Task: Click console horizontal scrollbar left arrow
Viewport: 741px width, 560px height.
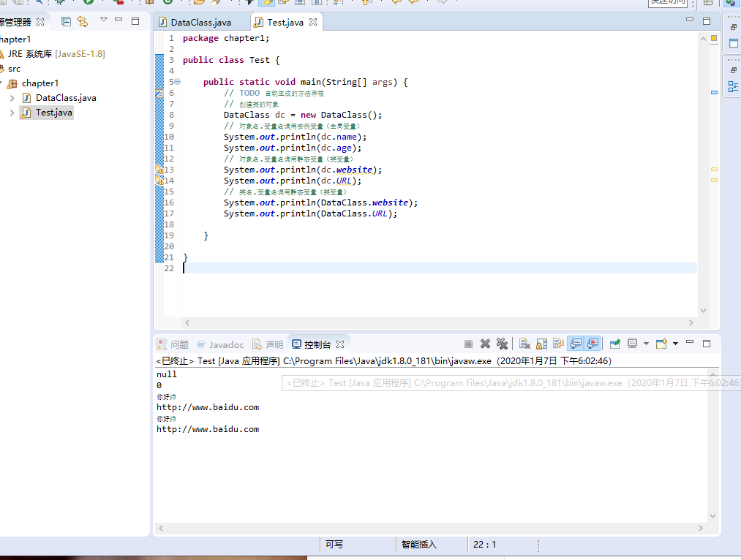Action: point(161,528)
